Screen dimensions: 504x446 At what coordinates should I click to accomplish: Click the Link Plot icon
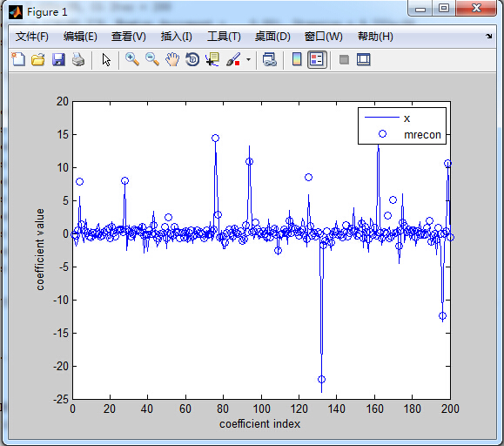[269, 59]
